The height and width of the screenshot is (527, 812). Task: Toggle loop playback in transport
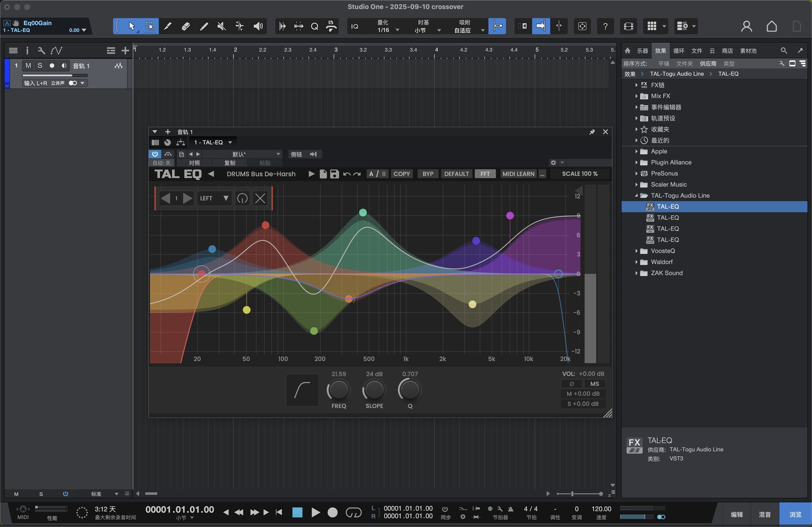tap(354, 513)
